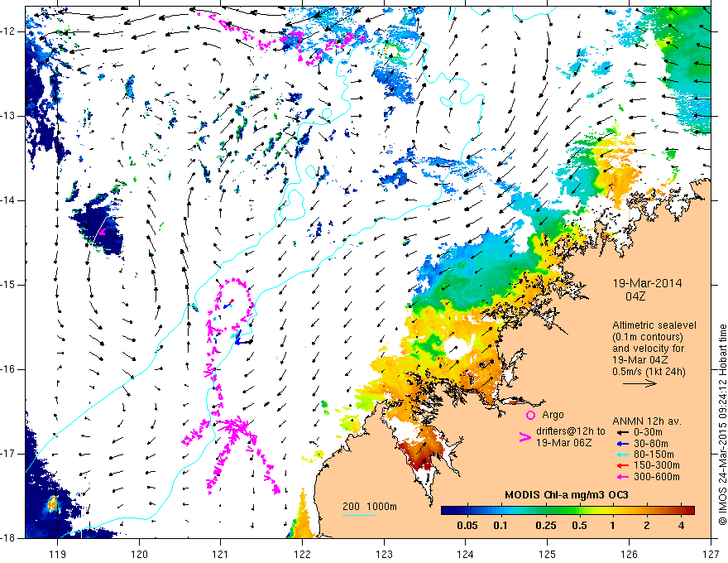728x563 pixels.
Task: Click the '150-300m' depth label
Action: point(656,465)
